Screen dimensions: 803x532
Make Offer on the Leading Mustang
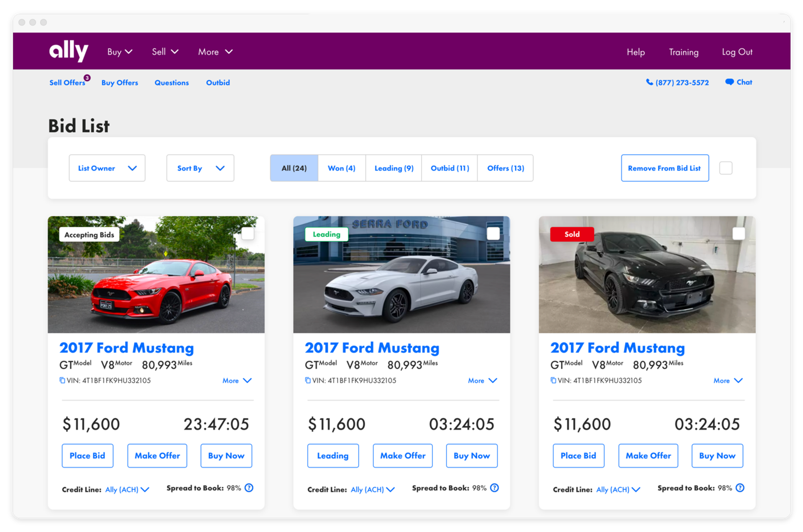(x=403, y=456)
